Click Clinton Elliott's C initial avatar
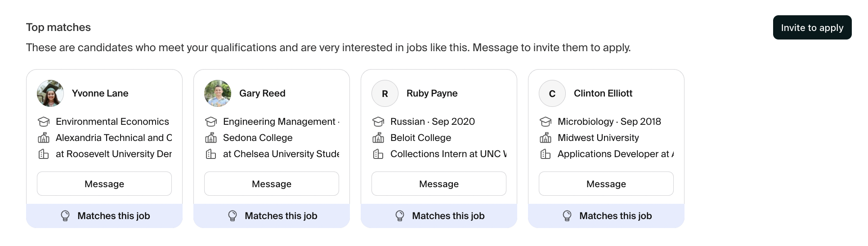The height and width of the screenshot is (246, 868). coord(552,93)
